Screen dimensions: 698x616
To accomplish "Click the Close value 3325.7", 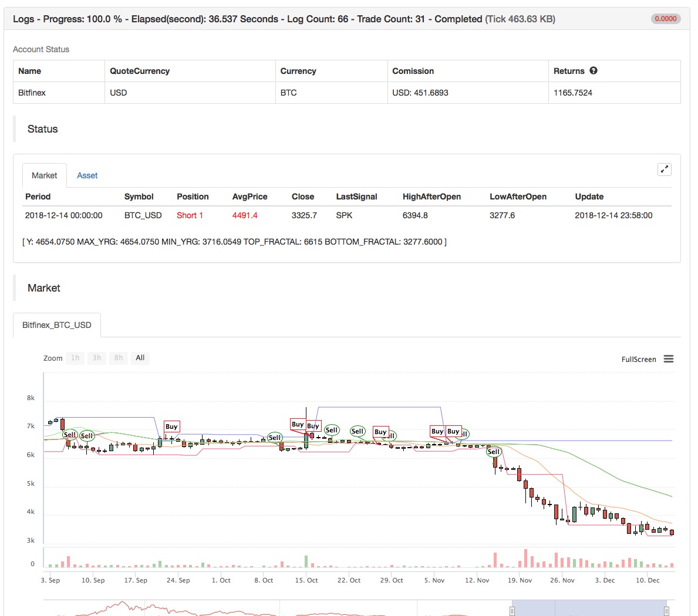I will coord(305,215).
